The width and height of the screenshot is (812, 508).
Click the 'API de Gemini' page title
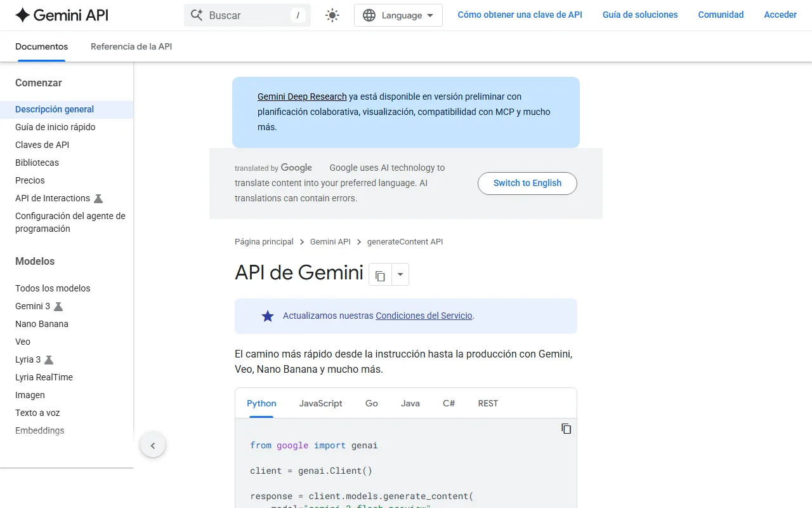(x=299, y=272)
